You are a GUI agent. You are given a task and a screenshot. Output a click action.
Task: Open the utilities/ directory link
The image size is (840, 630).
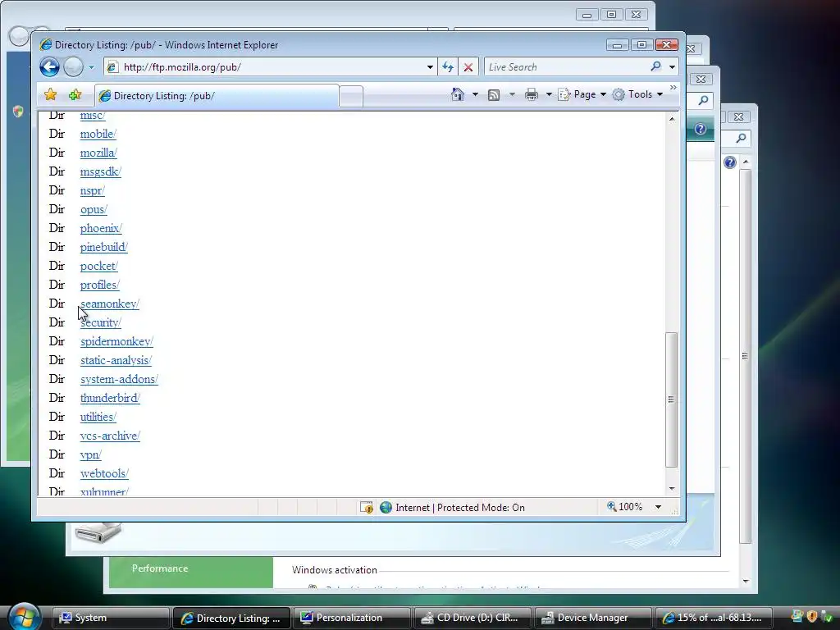[x=98, y=417]
